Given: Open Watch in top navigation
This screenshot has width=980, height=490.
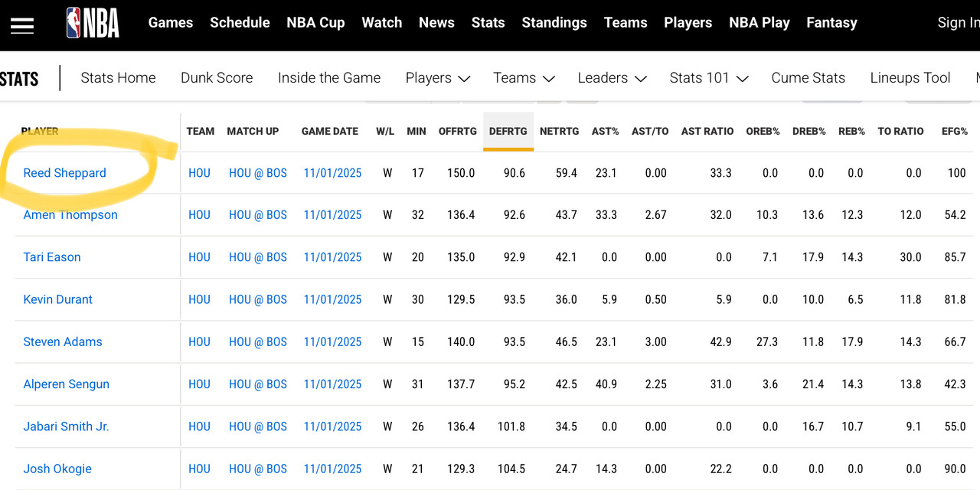Looking at the screenshot, I should (x=382, y=23).
